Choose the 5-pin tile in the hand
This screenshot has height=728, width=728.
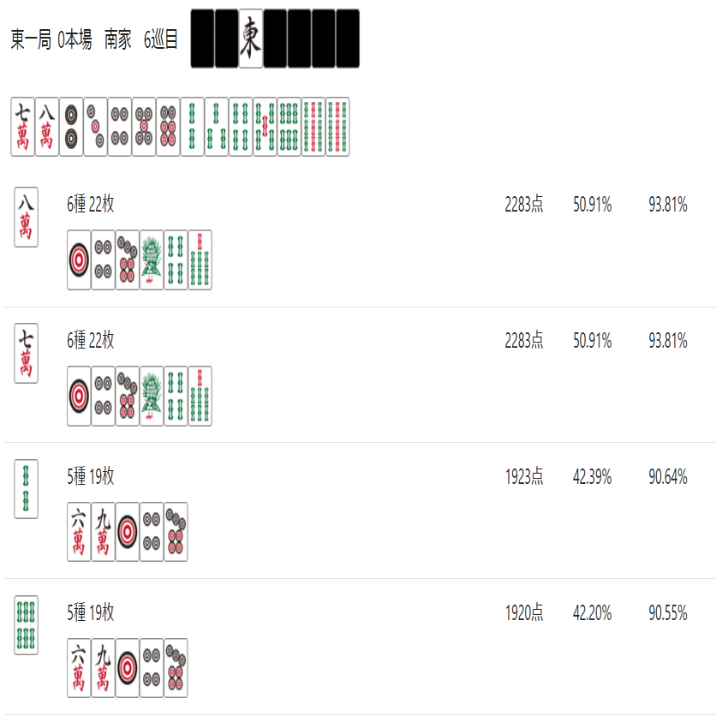tap(144, 127)
